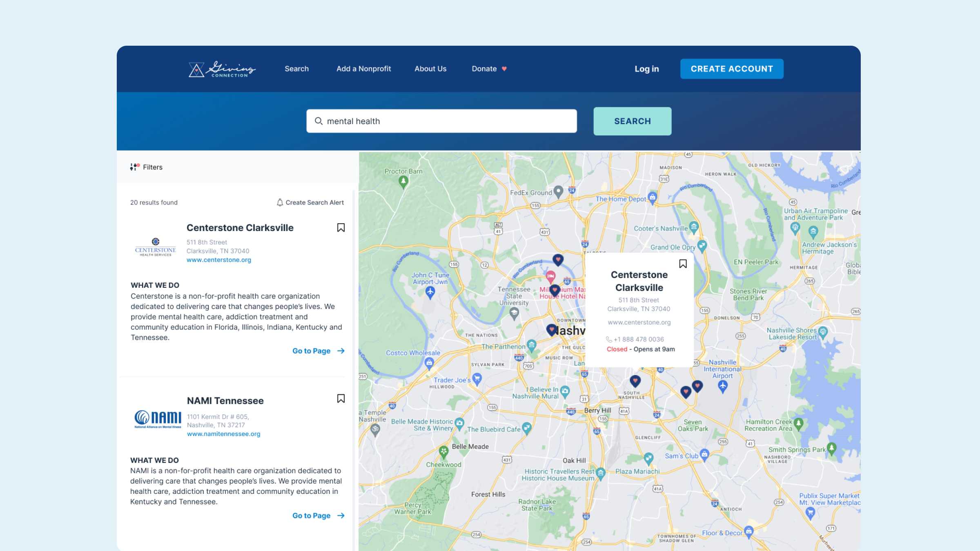
Task: Click the Cheekwood map pin
Action: (444, 452)
